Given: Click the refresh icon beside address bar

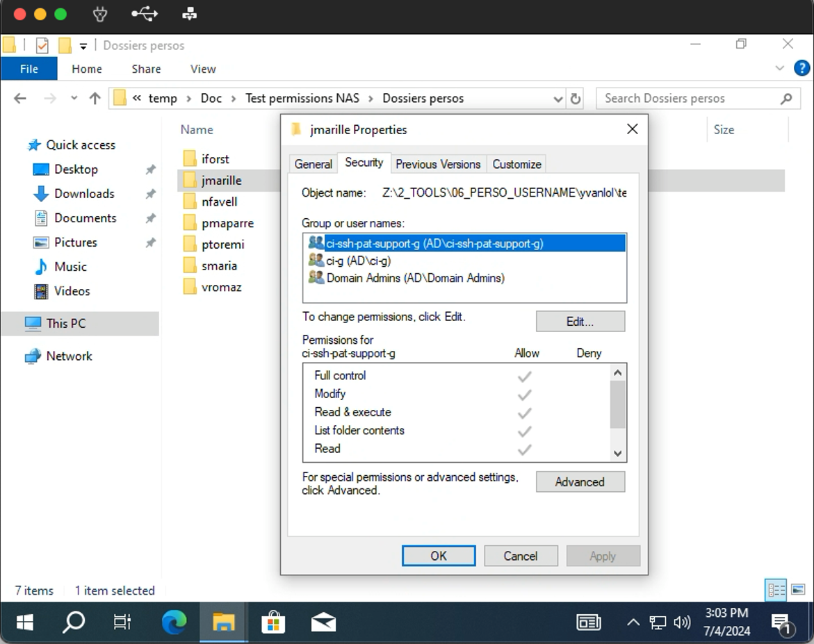Looking at the screenshot, I should point(576,99).
